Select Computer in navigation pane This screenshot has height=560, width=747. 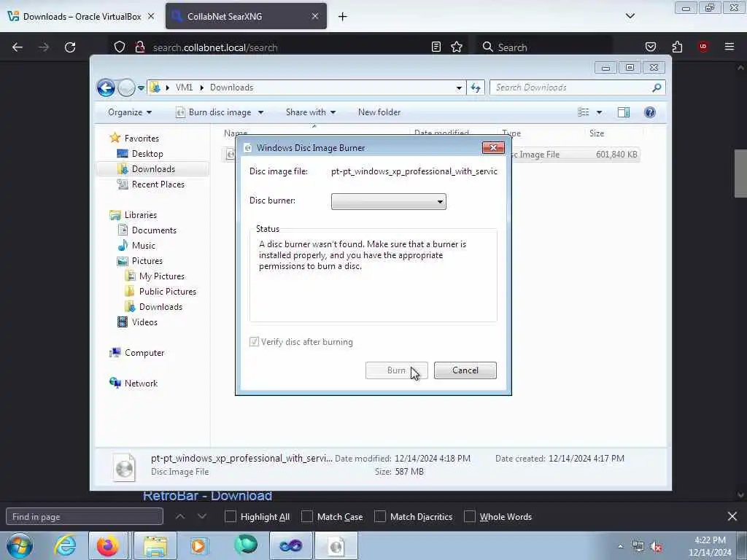[x=144, y=353]
